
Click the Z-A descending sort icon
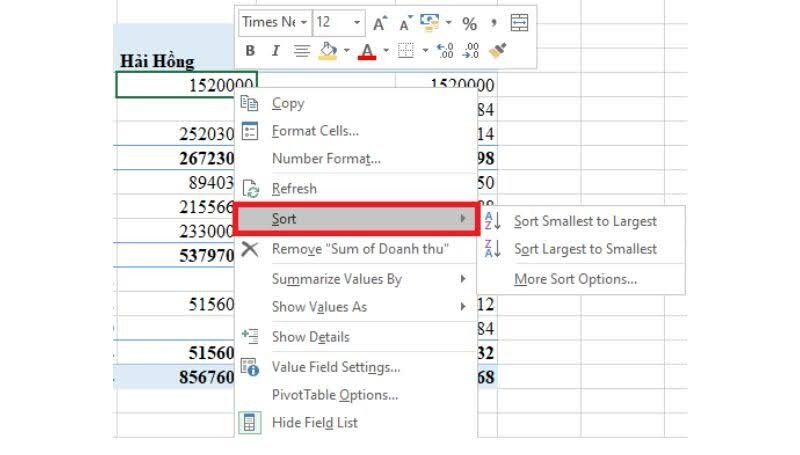[x=492, y=249]
